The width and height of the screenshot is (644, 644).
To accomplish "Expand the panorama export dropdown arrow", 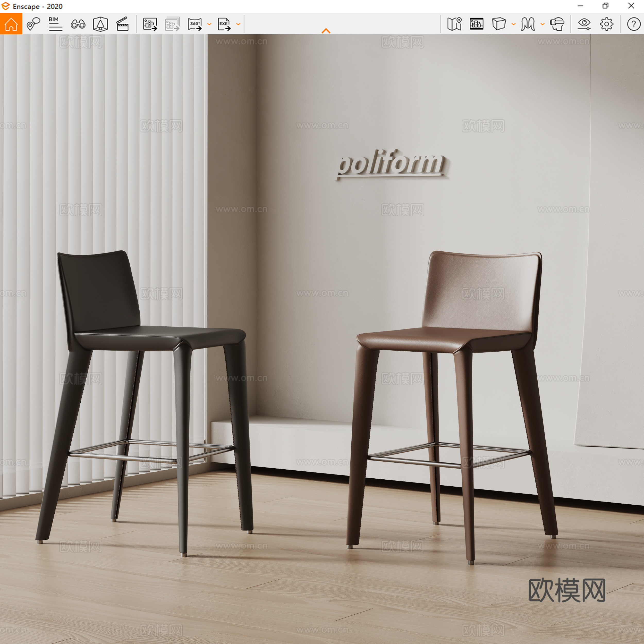I will (209, 24).
